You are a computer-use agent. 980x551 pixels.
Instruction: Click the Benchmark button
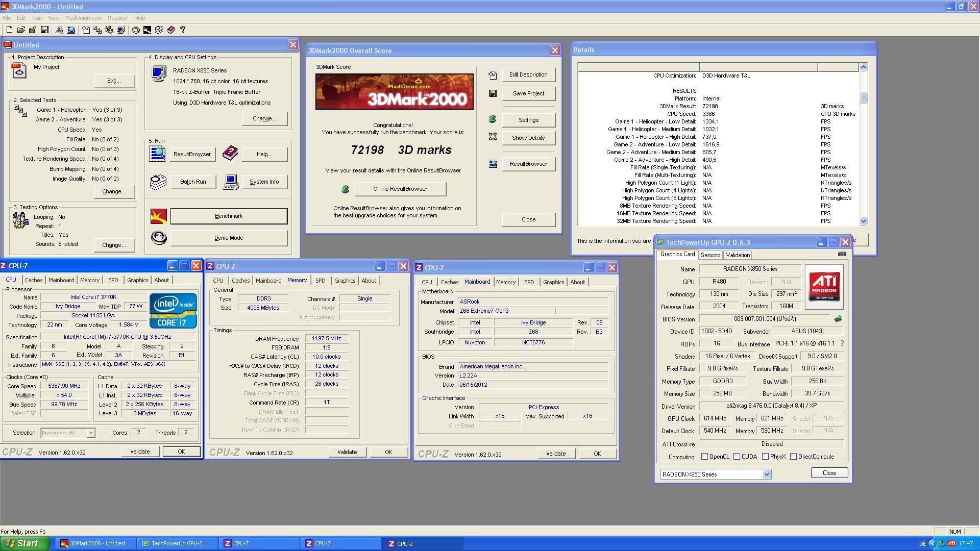coord(229,216)
